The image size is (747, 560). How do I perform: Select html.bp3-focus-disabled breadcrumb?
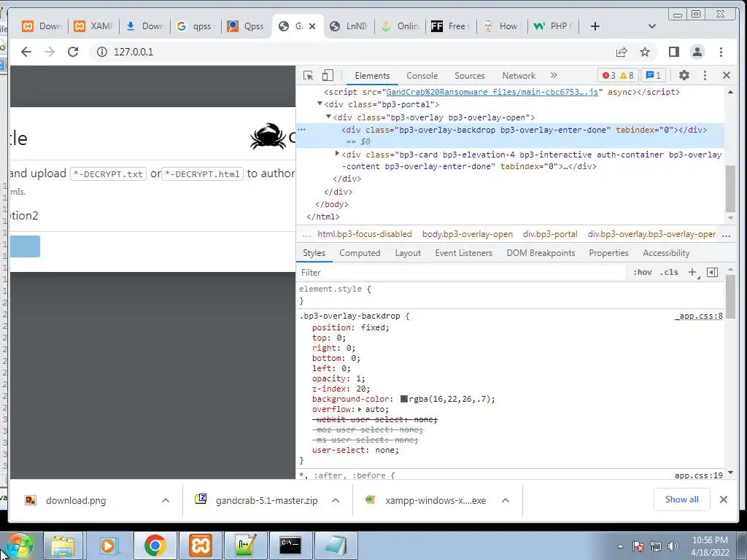(x=365, y=234)
